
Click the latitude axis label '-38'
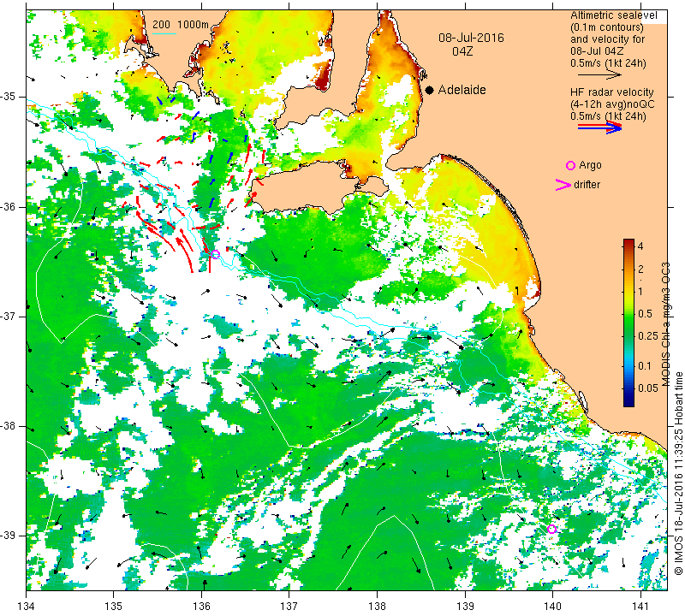(8, 426)
